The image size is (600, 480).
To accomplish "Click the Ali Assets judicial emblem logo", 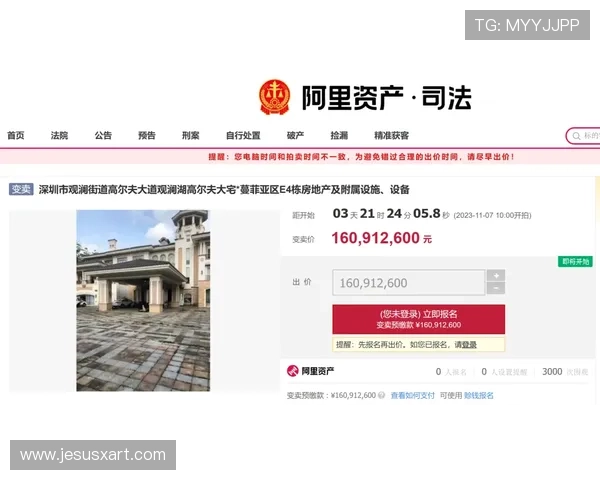I will pyautogui.click(x=274, y=97).
